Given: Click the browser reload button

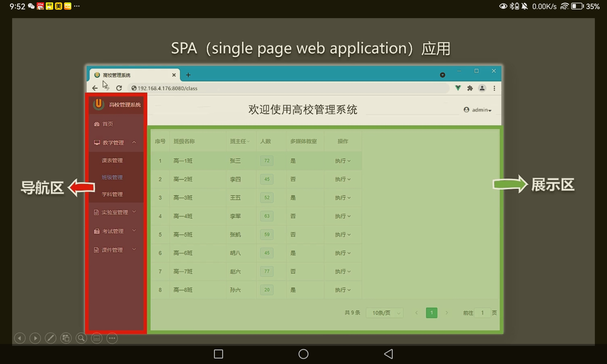Looking at the screenshot, I should [x=119, y=88].
